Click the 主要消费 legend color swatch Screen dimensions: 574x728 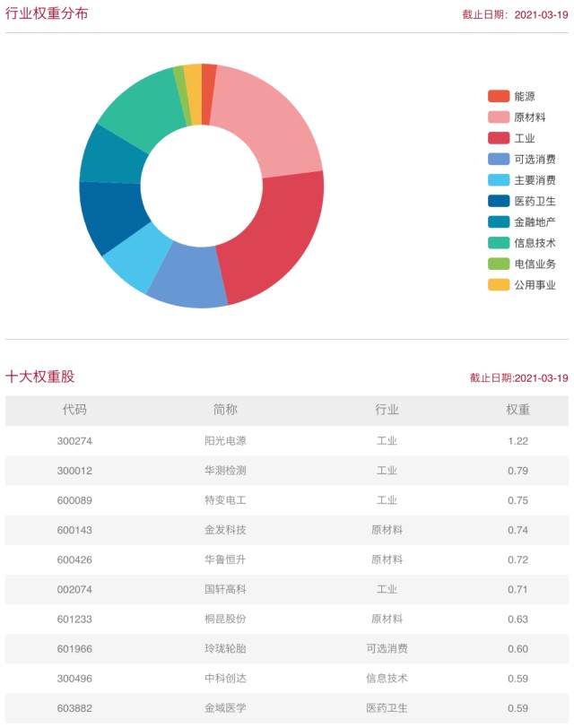(x=499, y=180)
